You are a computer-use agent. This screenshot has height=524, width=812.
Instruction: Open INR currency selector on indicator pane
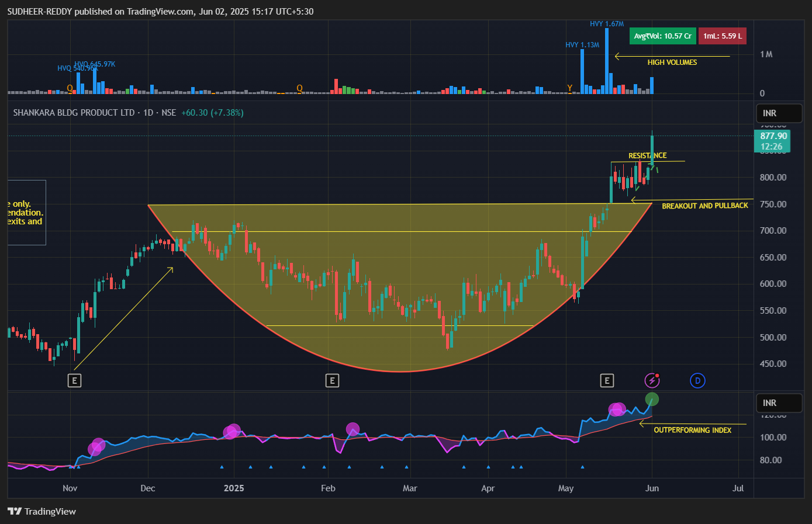[x=779, y=403]
